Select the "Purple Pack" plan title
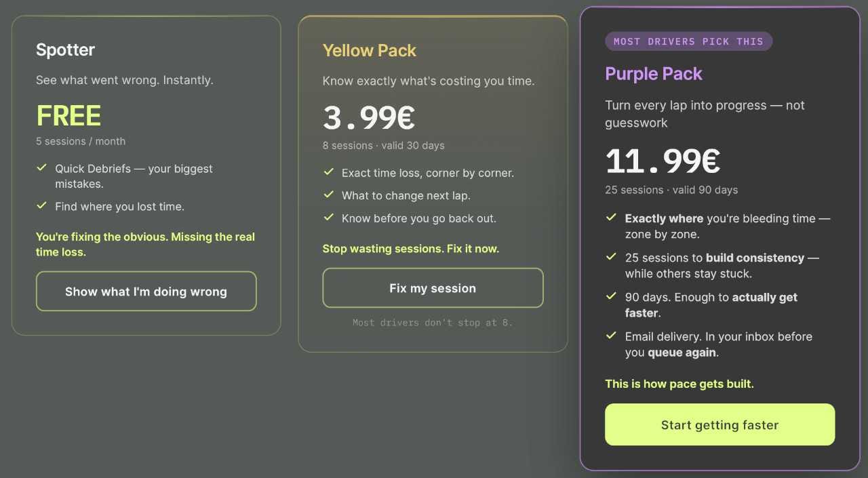 click(x=653, y=73)
